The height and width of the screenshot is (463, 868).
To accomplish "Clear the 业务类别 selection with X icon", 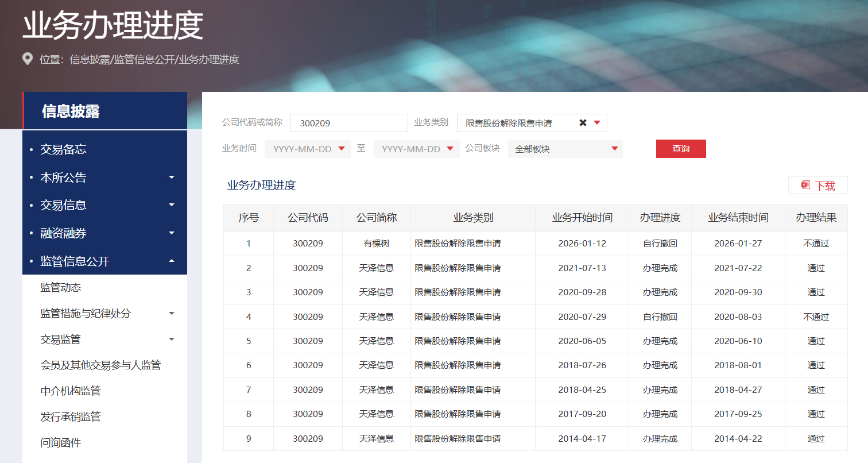I will (583, 123).
